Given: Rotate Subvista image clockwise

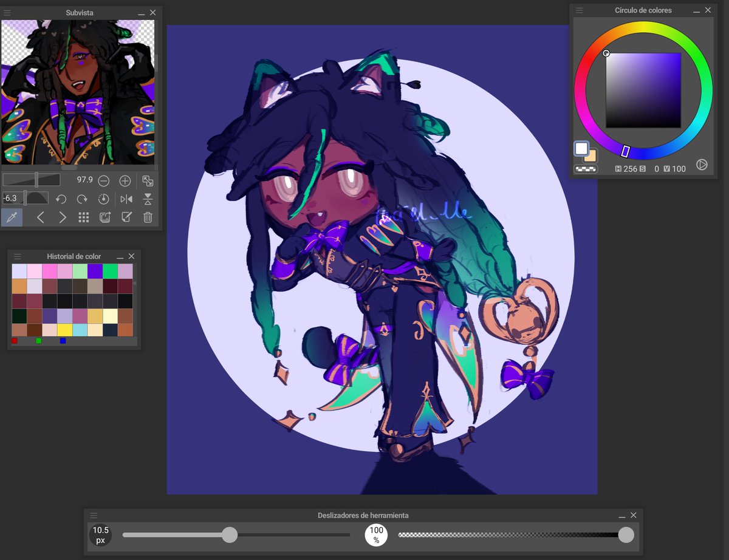Looking at the screenshot, I should [x=82, y=199].
